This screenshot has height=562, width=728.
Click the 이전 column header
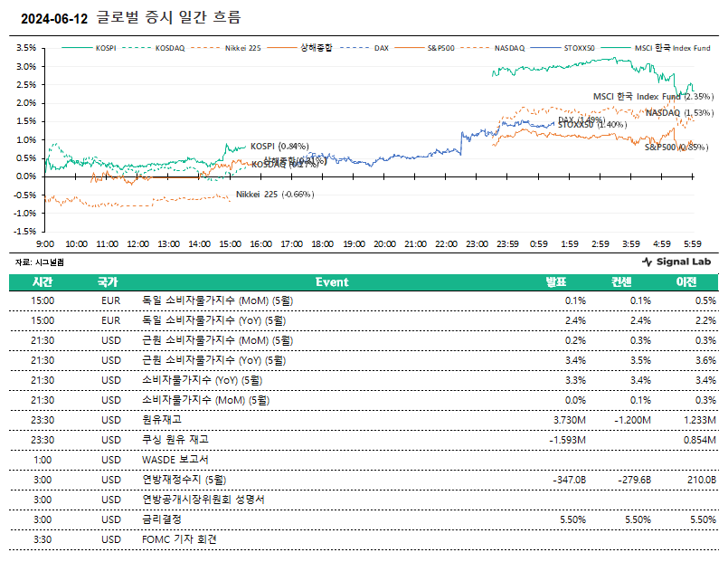[686, 282]
